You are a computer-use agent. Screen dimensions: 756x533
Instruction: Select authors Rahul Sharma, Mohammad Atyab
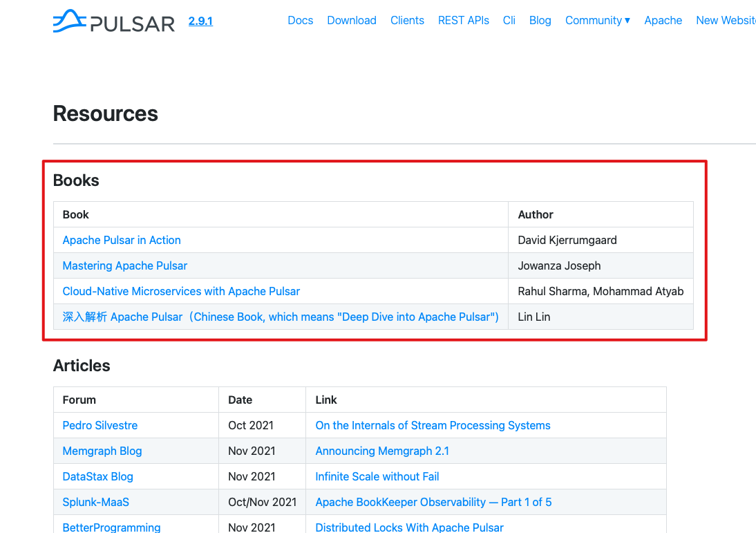[x=601, y=291]
